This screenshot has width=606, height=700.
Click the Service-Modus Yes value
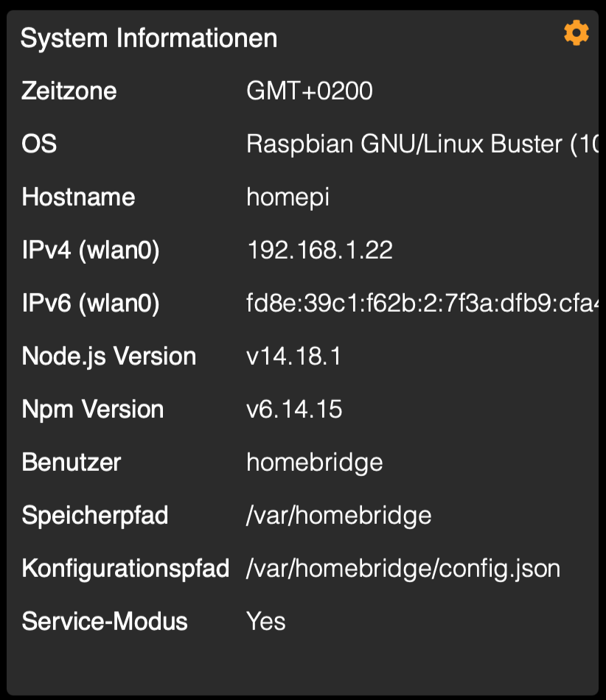[266, 622]
